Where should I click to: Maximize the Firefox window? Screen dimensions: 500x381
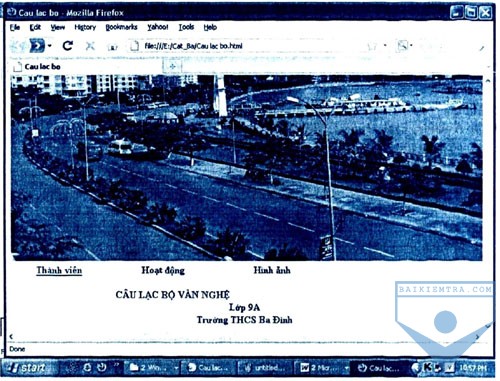tap(471, 13)
